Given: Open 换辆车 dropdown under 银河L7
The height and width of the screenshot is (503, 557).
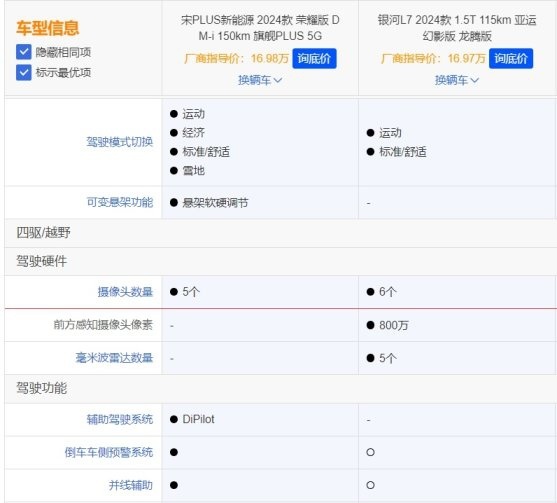Looking at the screenshot, I should tap(457, 80).
